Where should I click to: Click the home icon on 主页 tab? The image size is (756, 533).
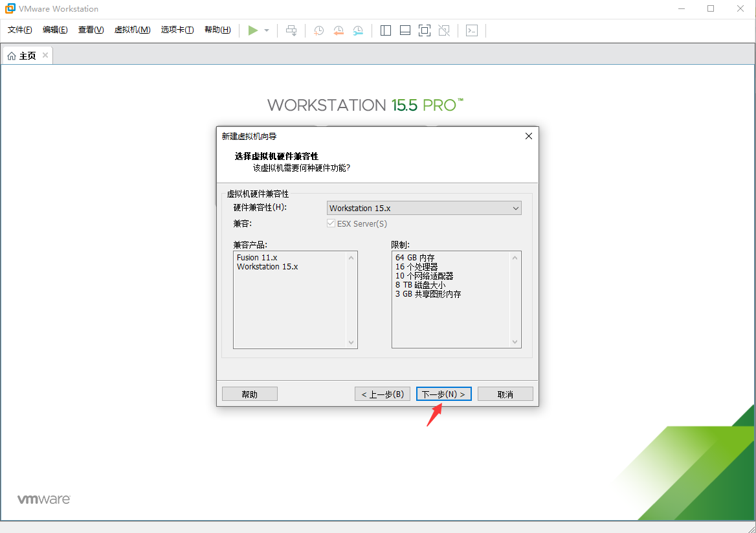click(x=12, y=56)
